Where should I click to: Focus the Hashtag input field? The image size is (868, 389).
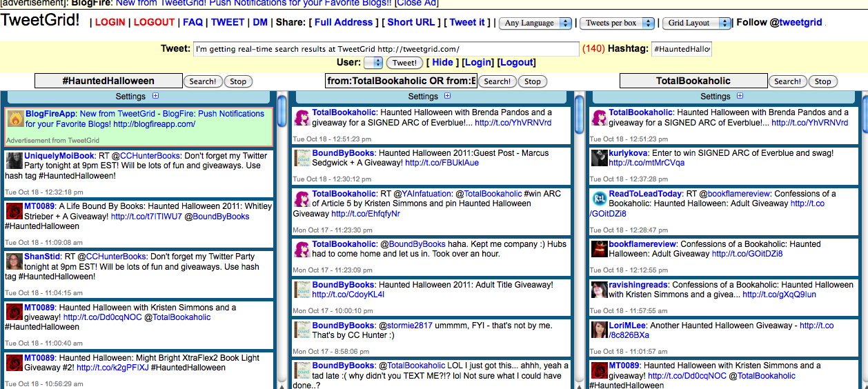pyautogui.click(x=681, y=49)
